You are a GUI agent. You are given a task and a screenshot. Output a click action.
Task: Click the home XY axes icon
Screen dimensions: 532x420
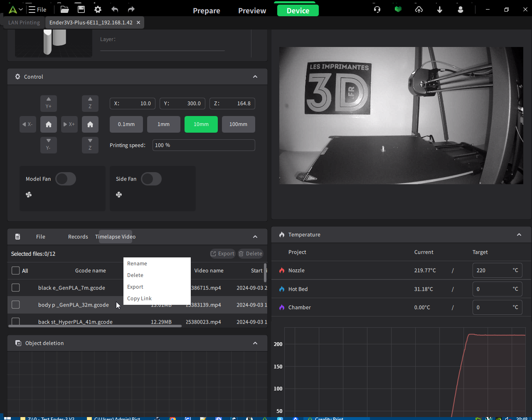[49, 124]
